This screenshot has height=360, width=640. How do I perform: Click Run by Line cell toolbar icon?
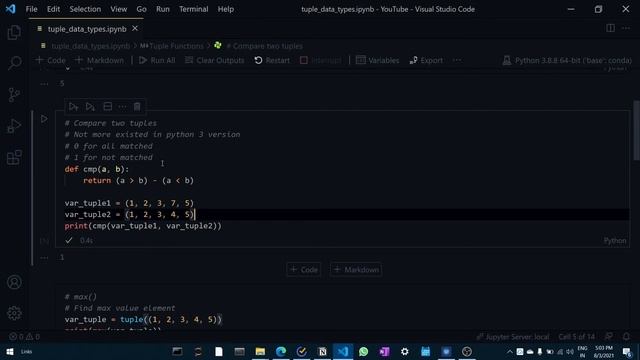coord(73,107)
